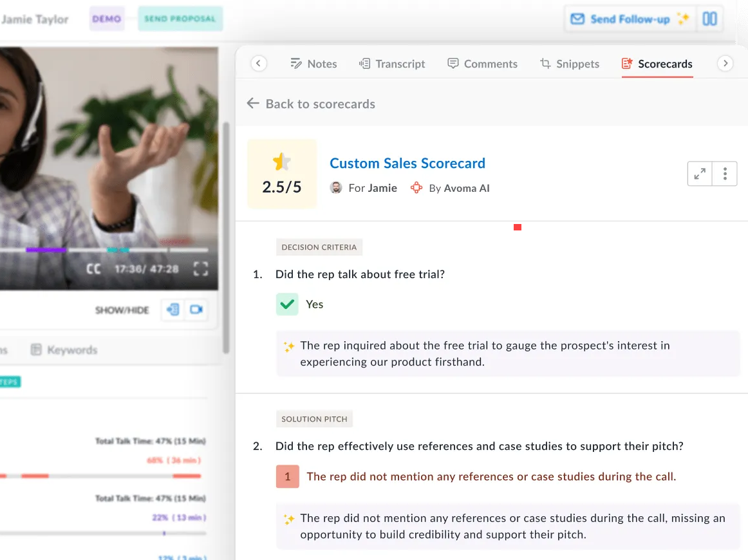748x560 pixels.
Task: Toggle the green Yes checkmark answer
Action: [x=287, y=304]
